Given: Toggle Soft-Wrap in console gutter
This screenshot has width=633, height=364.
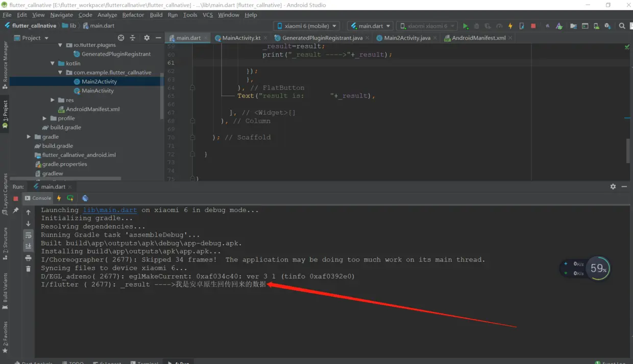Looking at the screenshot, I should coord(29,235).
